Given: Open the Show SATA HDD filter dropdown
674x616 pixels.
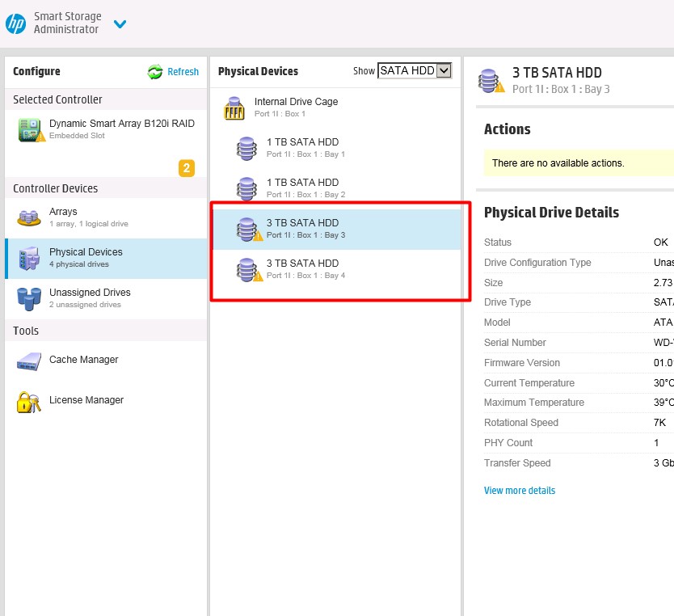Looking at the screenshot, I should pos(415,70).
